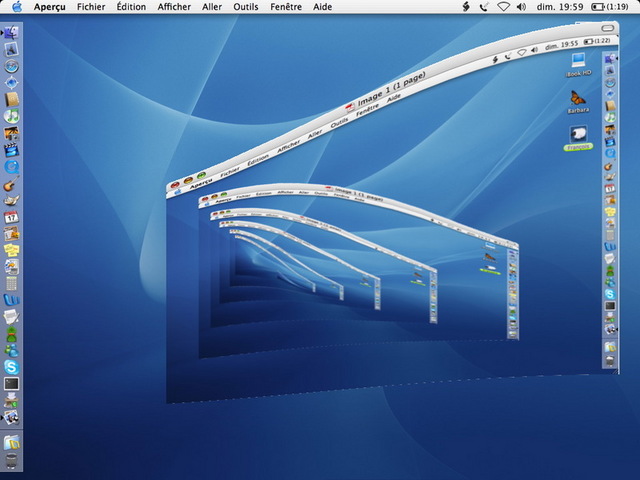Launch iTunes from the Dock
640x480 pixels.
pyautogui.click(x=11, y=116)
